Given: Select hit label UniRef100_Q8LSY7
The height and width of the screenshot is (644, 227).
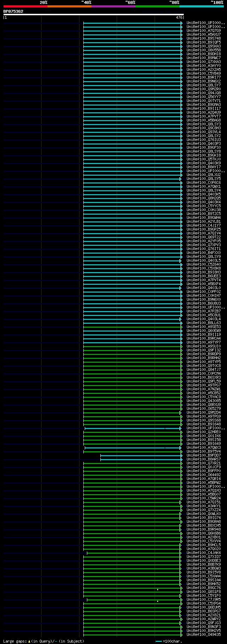Looking at the screenshot, I should [204, 85].
